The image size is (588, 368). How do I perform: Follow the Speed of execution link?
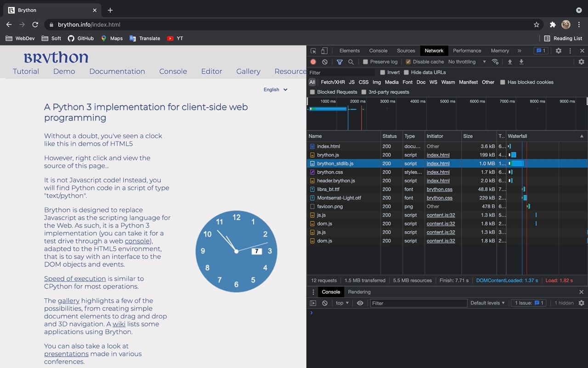point(75,279)
